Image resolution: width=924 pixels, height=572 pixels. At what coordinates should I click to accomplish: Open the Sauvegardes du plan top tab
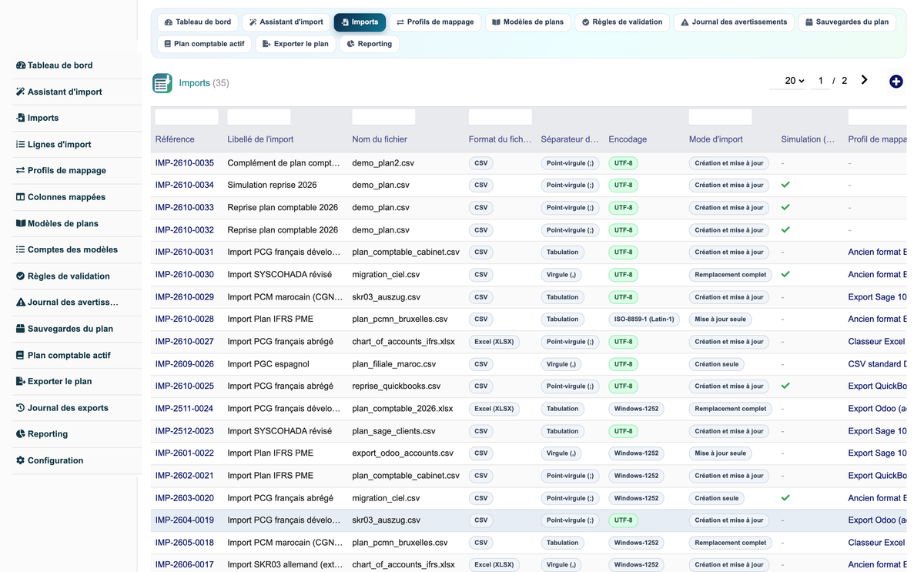847,22
